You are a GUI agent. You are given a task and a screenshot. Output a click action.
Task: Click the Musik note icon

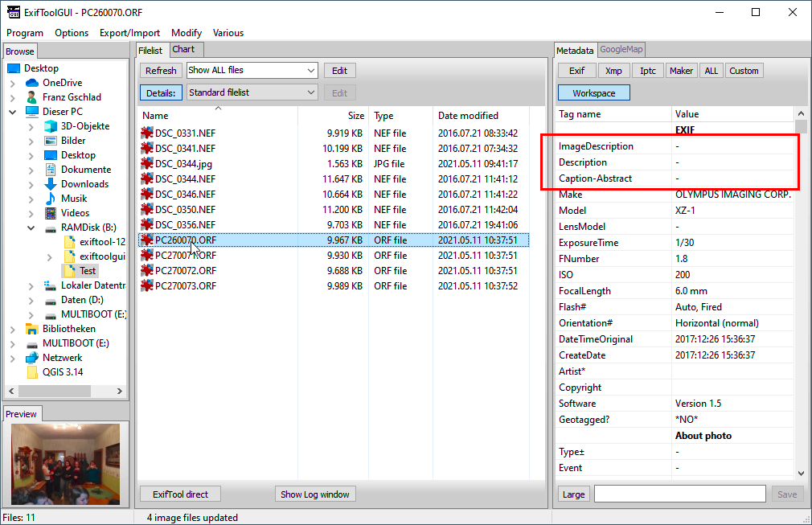click(50, 199)
